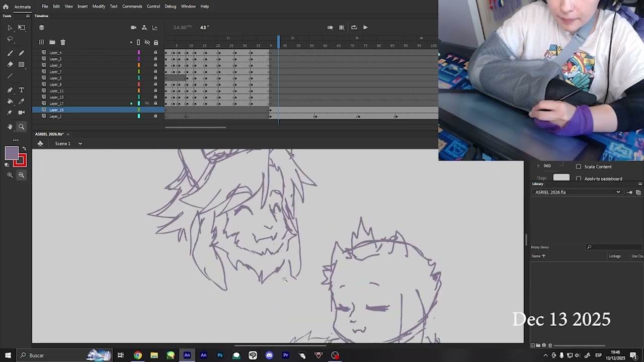644x362 pixels.
Task: Add camera layer in timeline
Action: [x=133, y=28]
